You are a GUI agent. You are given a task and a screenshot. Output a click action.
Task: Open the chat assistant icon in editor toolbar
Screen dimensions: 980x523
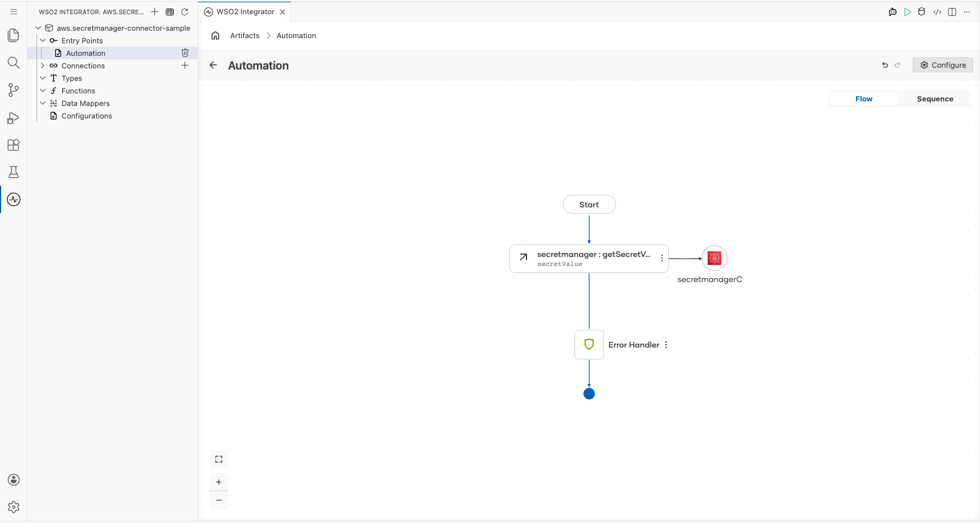click(893, 11)
